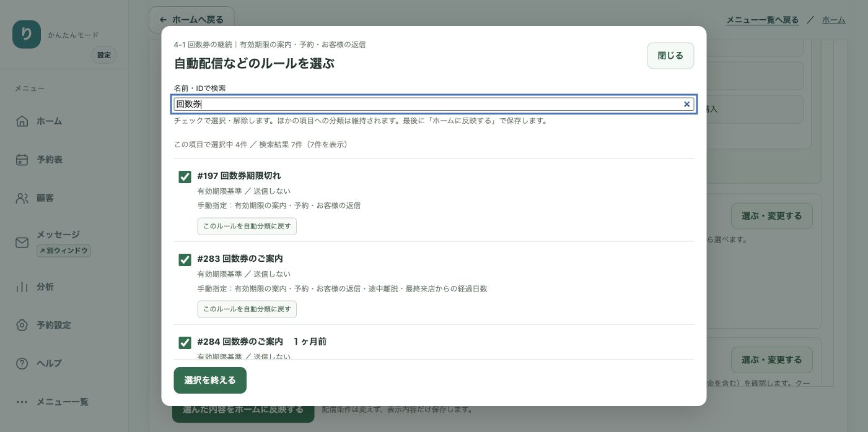Click the rule title #284 回数券のご案内 1ヶ月前
Screen dimensions: 868x432
(262, 342)
